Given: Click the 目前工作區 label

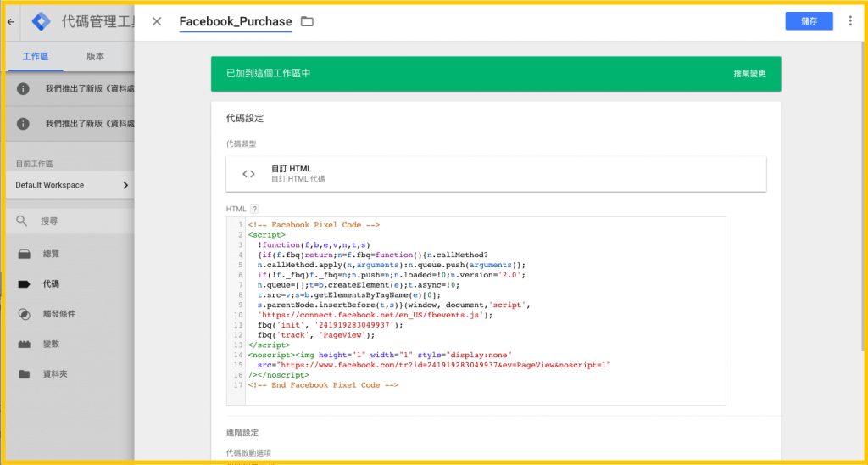Looking at the screenshot, I should [x=34, y=164].
